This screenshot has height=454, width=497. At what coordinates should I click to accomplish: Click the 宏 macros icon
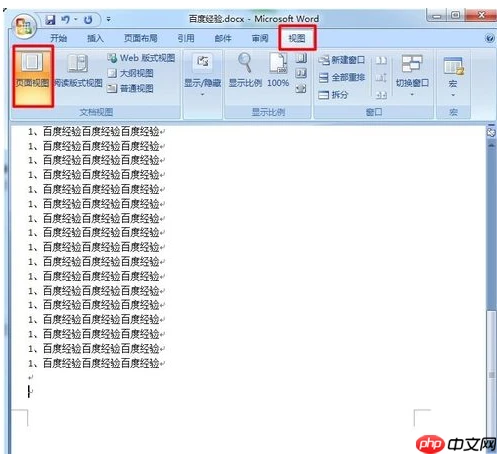pyautogui.click(x=453, y=66)
